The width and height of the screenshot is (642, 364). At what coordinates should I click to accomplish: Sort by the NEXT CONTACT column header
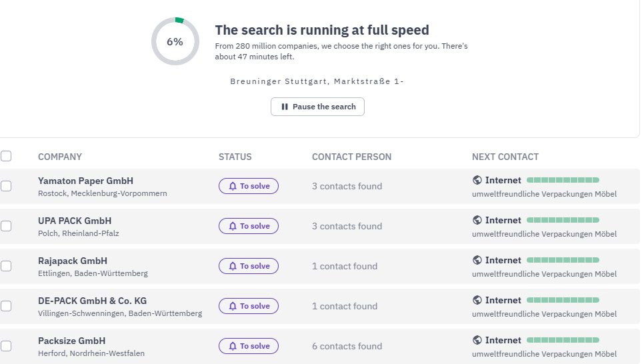[x=505, y=157]
